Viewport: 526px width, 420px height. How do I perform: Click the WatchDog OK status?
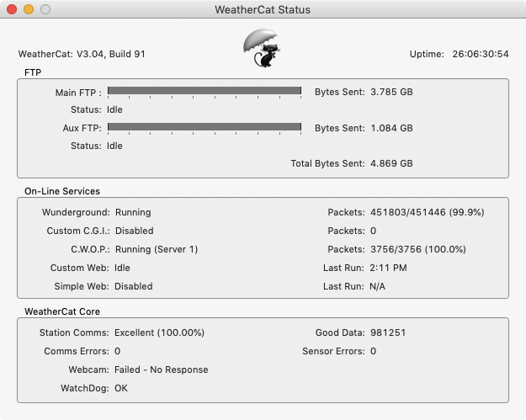[121, 388]
